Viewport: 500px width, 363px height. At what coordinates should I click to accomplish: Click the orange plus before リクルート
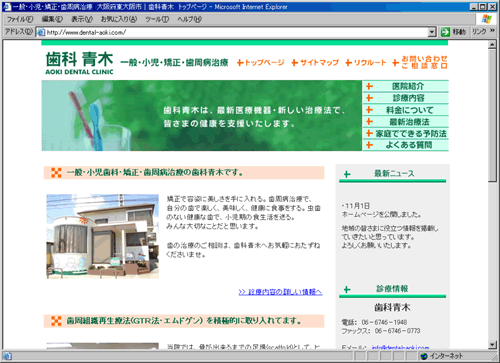tap(349, 62)
